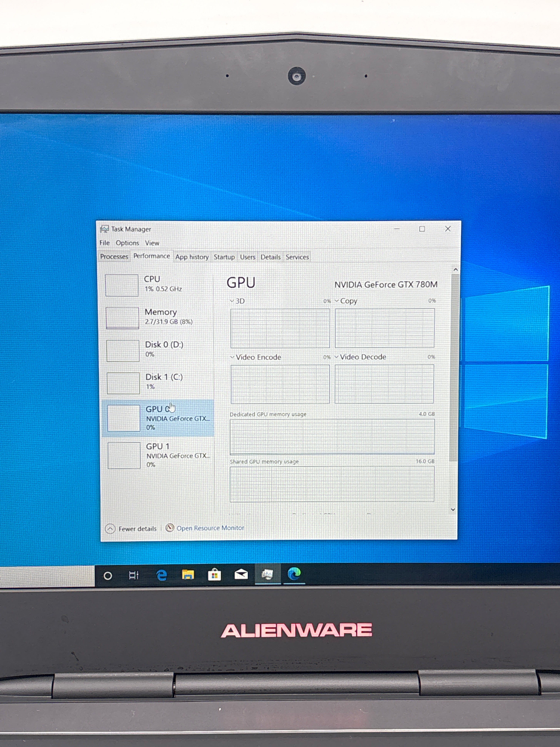Switch to the App history tab

(192, 257)
